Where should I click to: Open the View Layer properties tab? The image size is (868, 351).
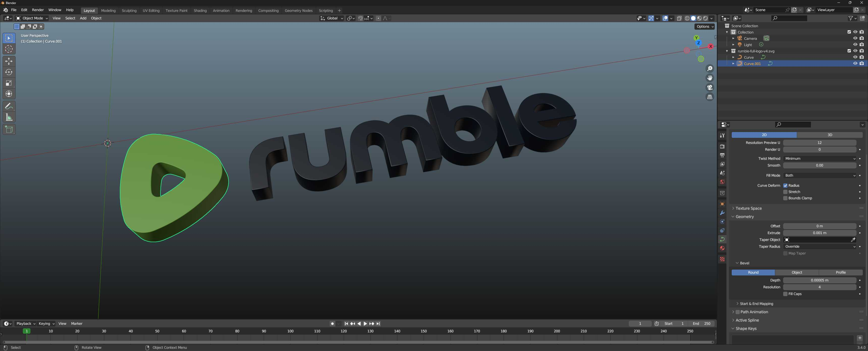point(722,164)
